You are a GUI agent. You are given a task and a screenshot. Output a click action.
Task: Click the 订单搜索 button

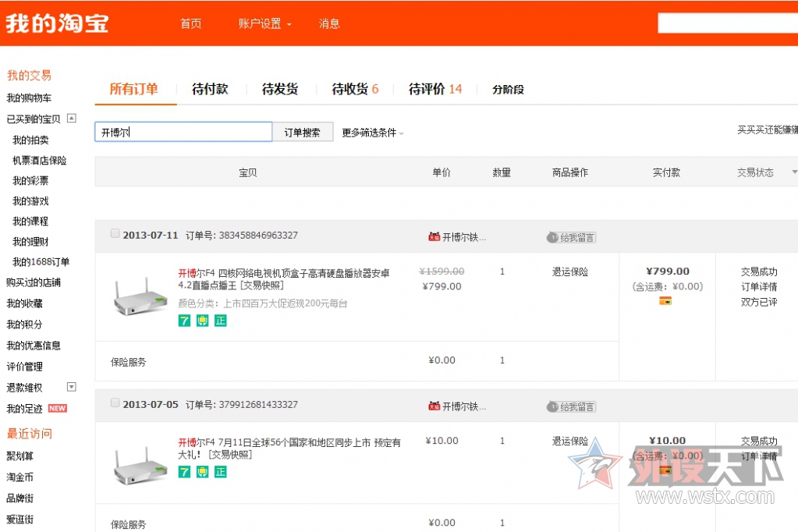[x=303, y=133]
